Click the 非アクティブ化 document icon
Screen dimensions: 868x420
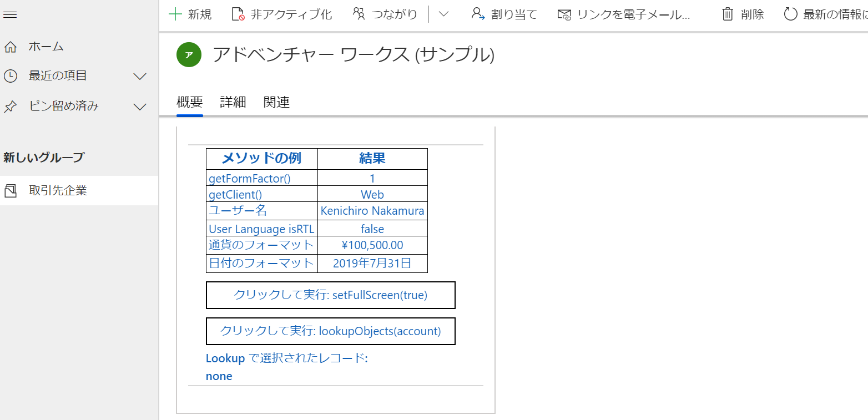(x=238, y=14)
